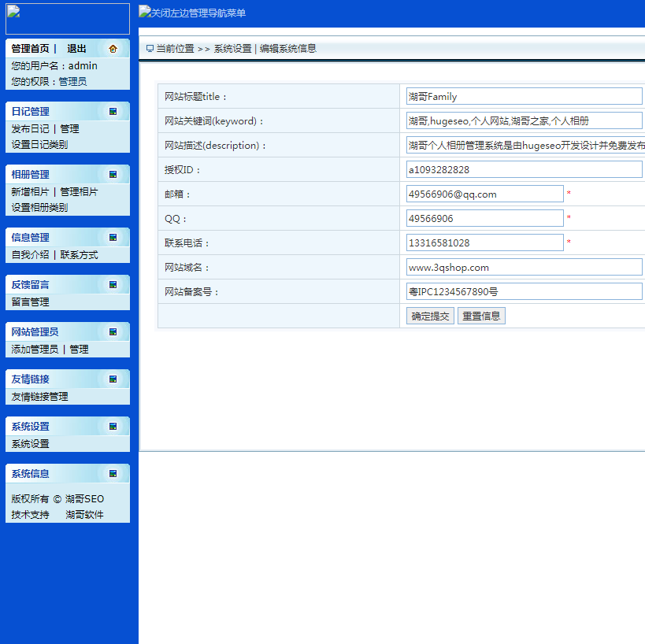The height and width of the screenshot is (644, 645).
Task: Click the broken logo image top-left
Action: point(68,19)
